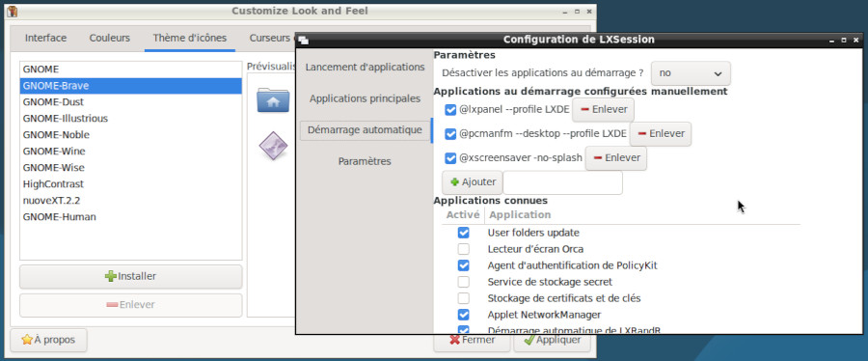868x361 pixels.
Task: Select GNOME-Noble icon theme
Action: [130, 134]
